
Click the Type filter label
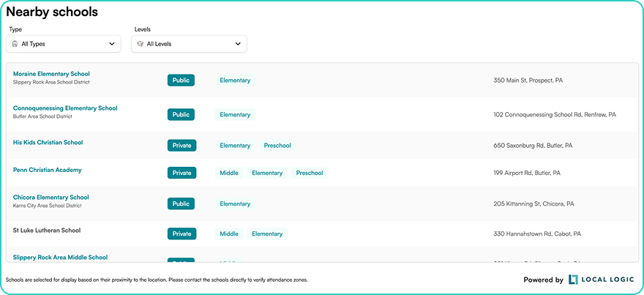[x=15, y=29]
